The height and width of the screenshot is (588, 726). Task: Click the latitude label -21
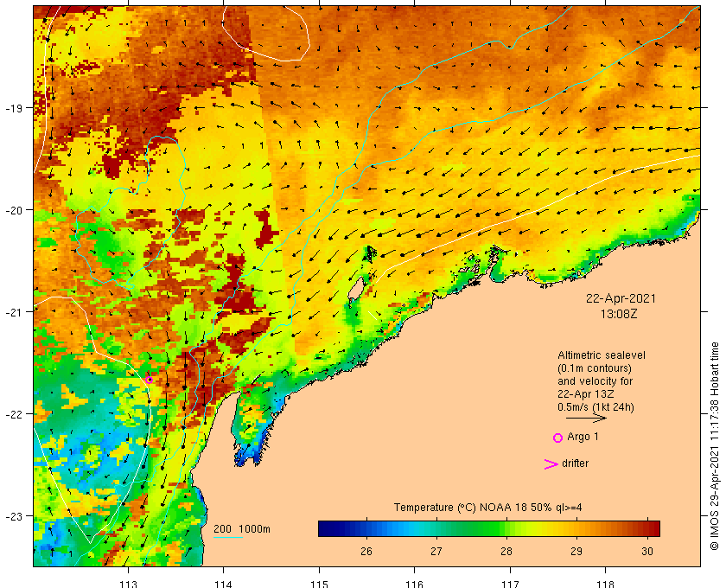pyautogui.click(x=14, y=312)
